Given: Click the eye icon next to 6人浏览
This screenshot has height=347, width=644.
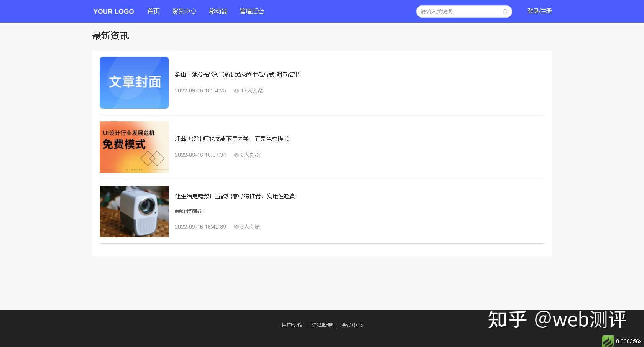Looking at the screenshot, I should pyautogui.click(x=236, y=155).
